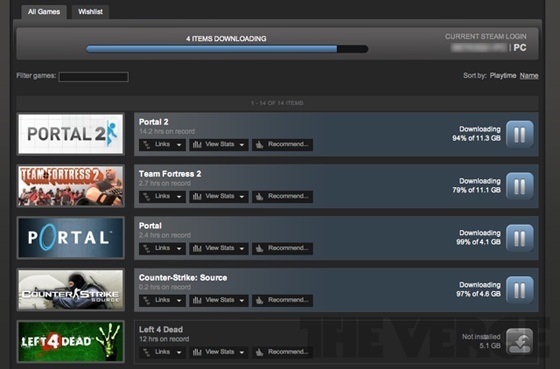560x369 pixels.
Task: Open Counter-Strike: Source Links dropdown
Action: pyautogui.click(x=162, y=300)
